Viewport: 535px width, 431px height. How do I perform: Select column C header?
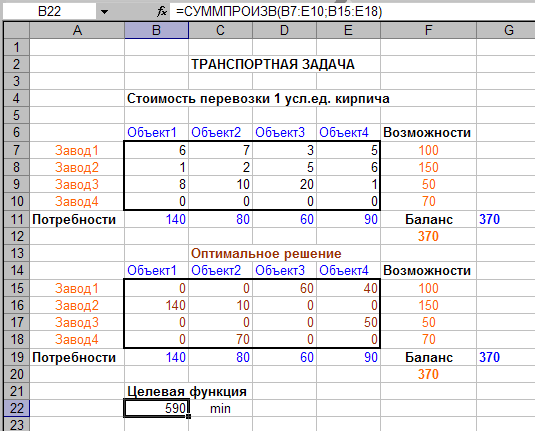(220, 30)
